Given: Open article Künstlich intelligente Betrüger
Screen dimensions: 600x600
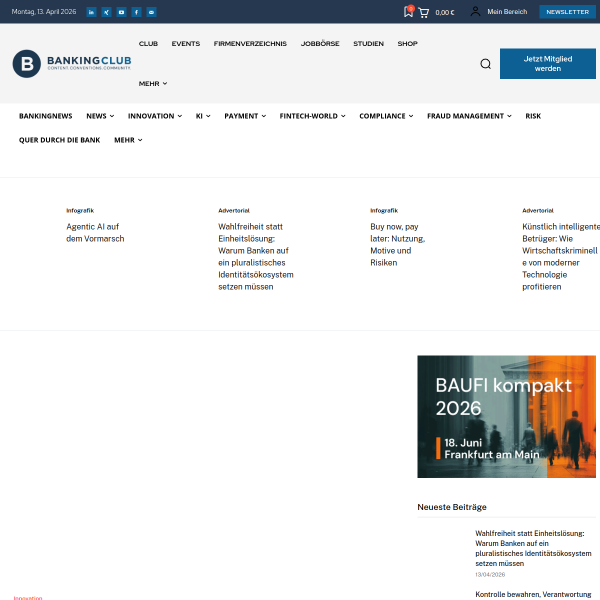Looking at the screenshot, I should click(x=561, y=256).
